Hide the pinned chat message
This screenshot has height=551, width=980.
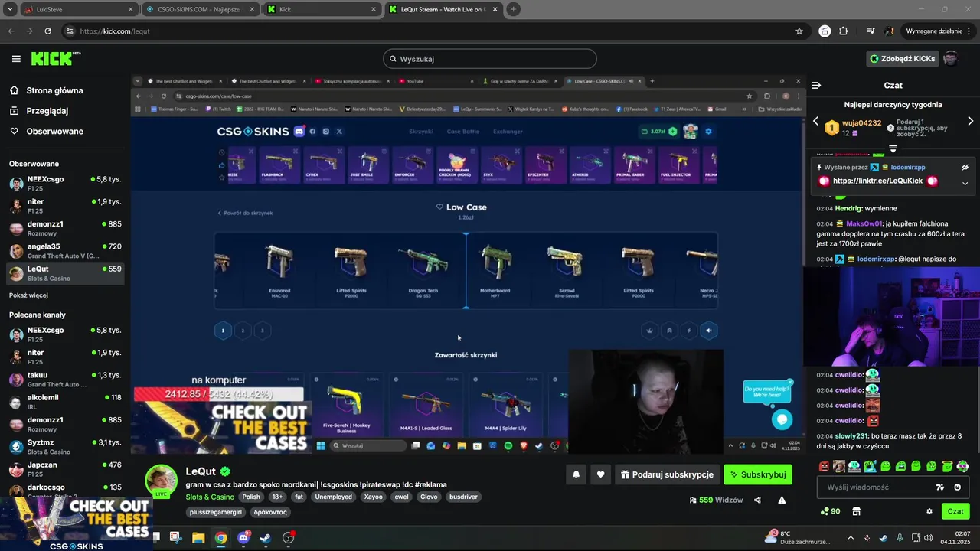(x=965, y=167)
